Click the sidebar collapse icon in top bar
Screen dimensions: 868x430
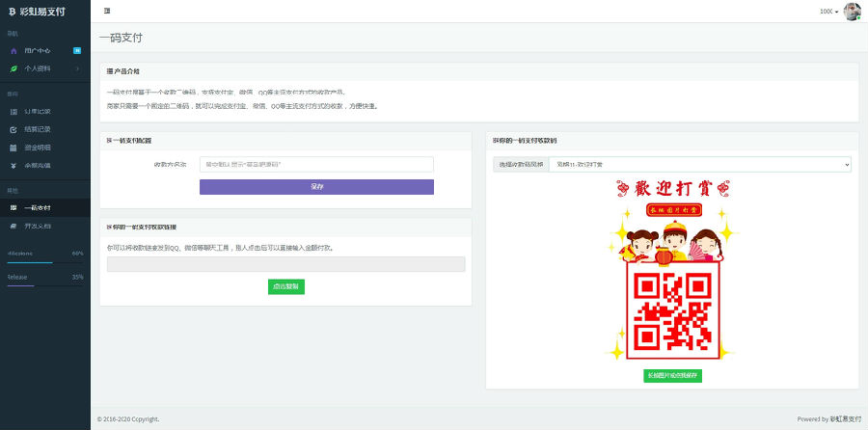107,11
